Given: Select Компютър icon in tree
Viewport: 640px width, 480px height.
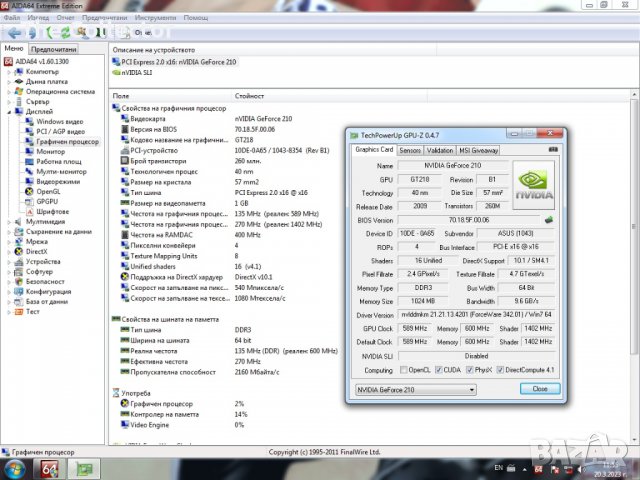Looking at the screenshot, I should pyautogui.click(x=19, y=72).
